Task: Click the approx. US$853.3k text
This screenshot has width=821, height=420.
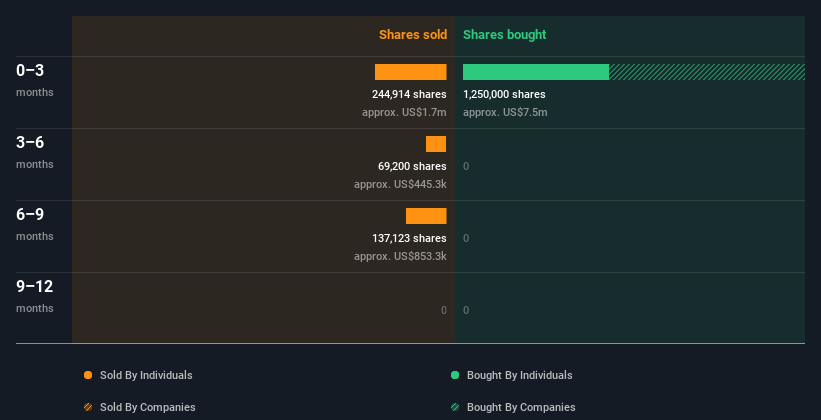Action: pos(401,256)
